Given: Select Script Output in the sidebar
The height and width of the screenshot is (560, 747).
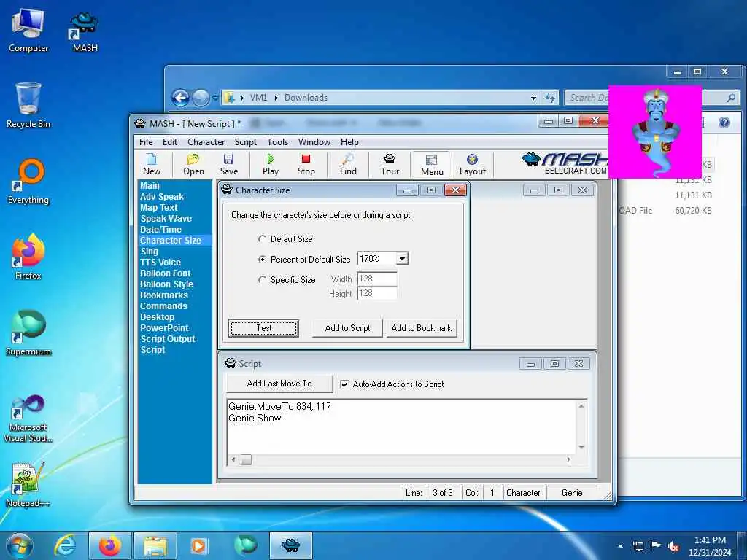Looking at the screenshot, I should tap(168, 339).
